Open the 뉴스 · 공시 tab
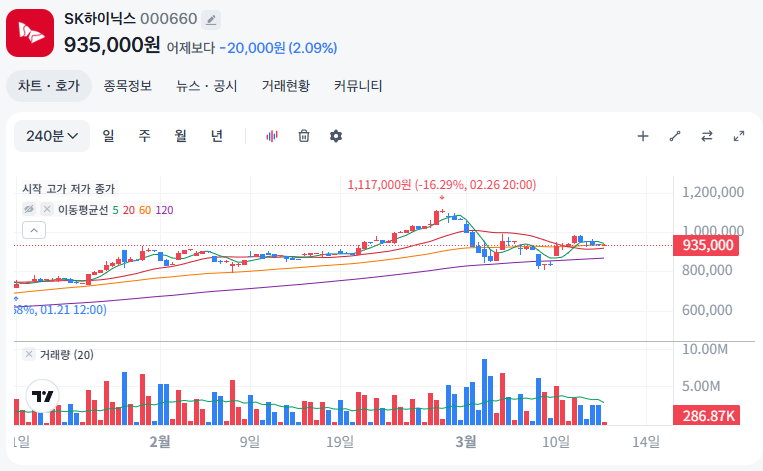The height and width of the screenshot is (471, 763). pyautogui.click(x=206, y=86)
